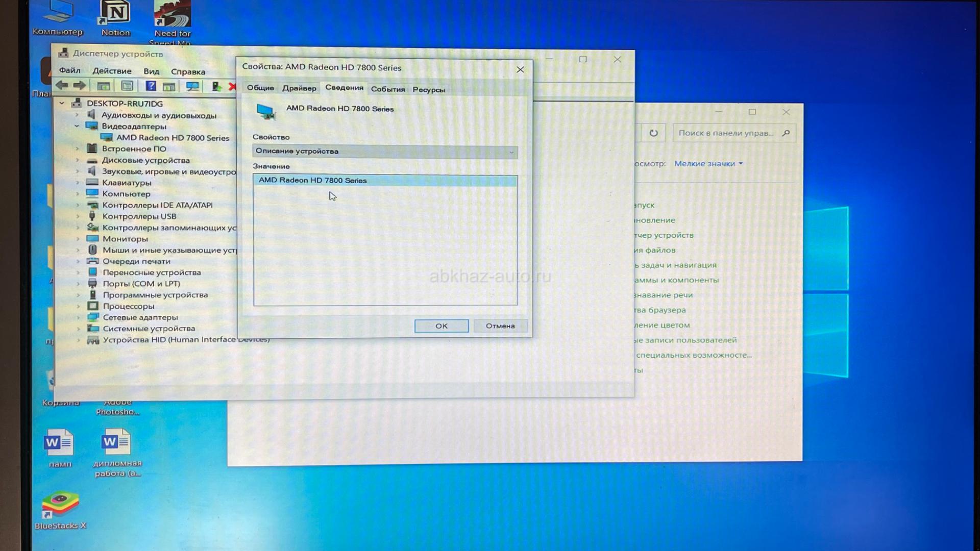Screen dimensions: 980x551
Task: Select the AMD Radeon HD 7800 Series value row
Action: click(x=385, y=181)
